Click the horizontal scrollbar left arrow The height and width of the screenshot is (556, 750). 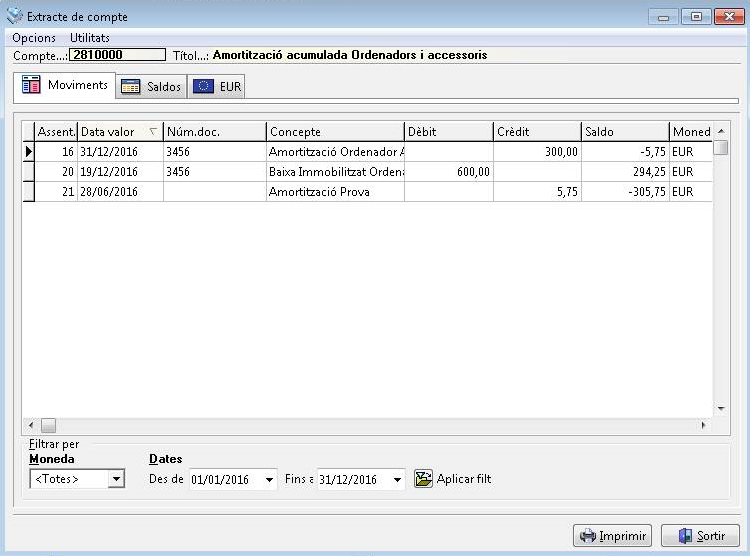point(31,425)
